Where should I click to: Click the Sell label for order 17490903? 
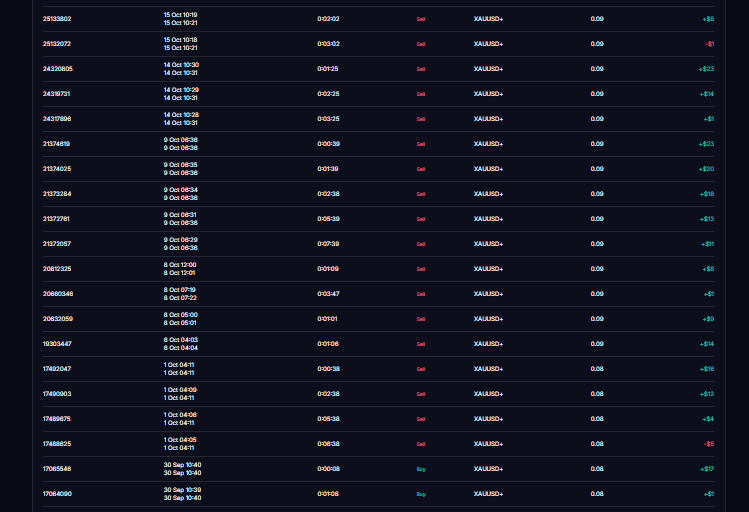coord(420,394)
